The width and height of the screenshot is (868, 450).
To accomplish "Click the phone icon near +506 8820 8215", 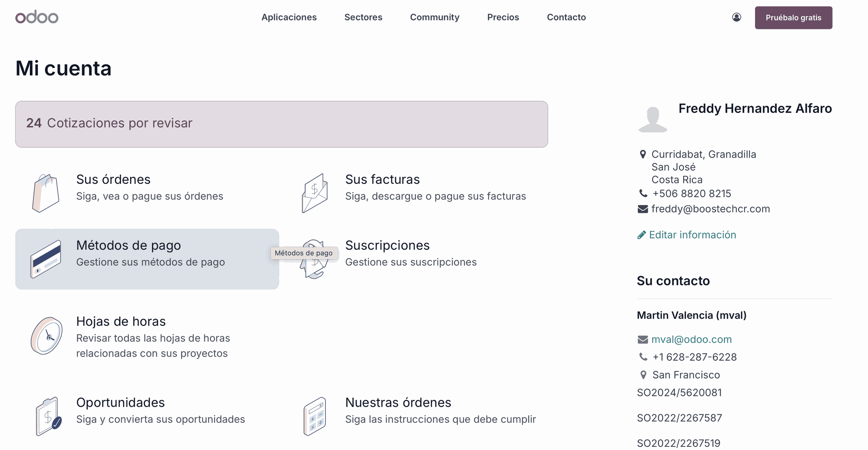I will coord(643,193).
